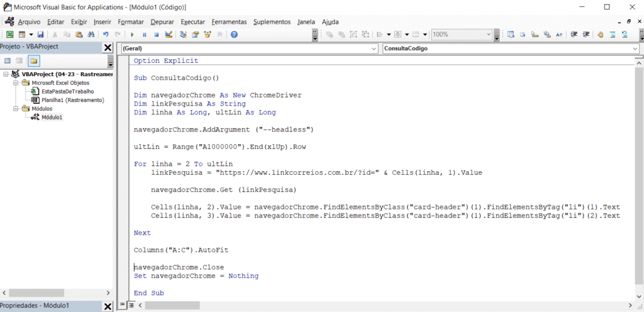The image size is (644, 312).
Task: Collapse the Microsoft Excel Objetos folder
Action: 16,83
